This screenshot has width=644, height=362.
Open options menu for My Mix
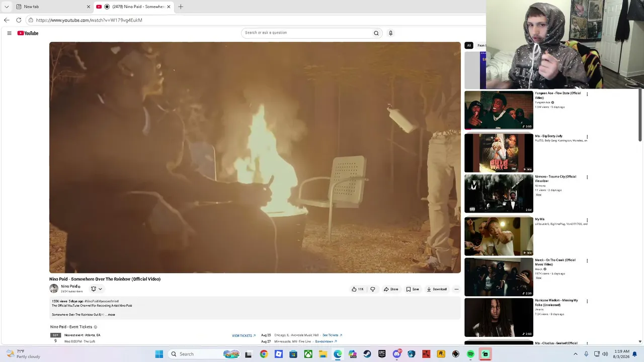(x=587, y=220)
